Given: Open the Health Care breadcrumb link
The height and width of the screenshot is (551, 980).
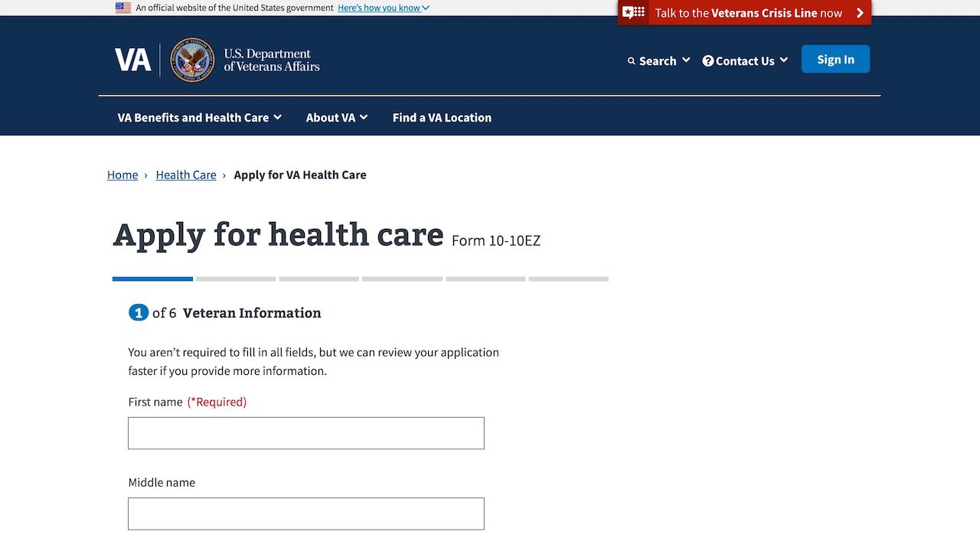Looking at the screenshot, I should coord(186,174).
